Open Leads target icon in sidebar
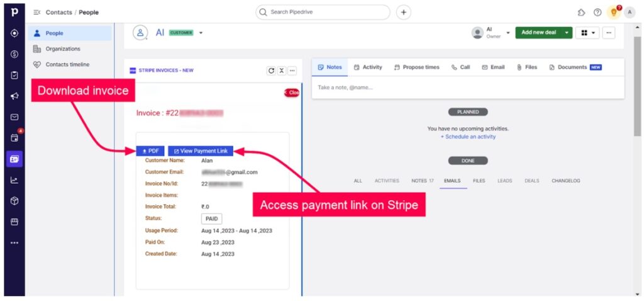 pyautogui.click(x=14, y=33)
